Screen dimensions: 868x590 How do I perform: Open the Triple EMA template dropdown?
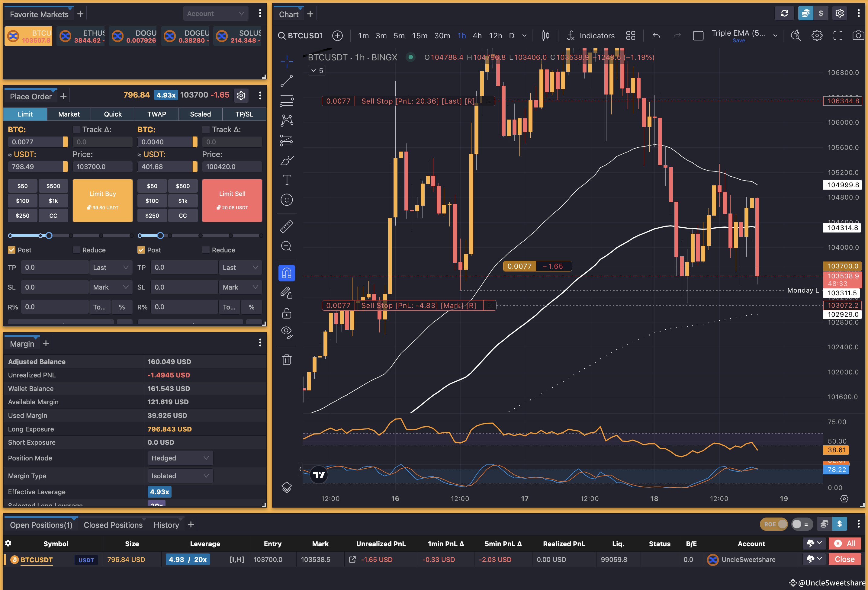click(775, 35)
